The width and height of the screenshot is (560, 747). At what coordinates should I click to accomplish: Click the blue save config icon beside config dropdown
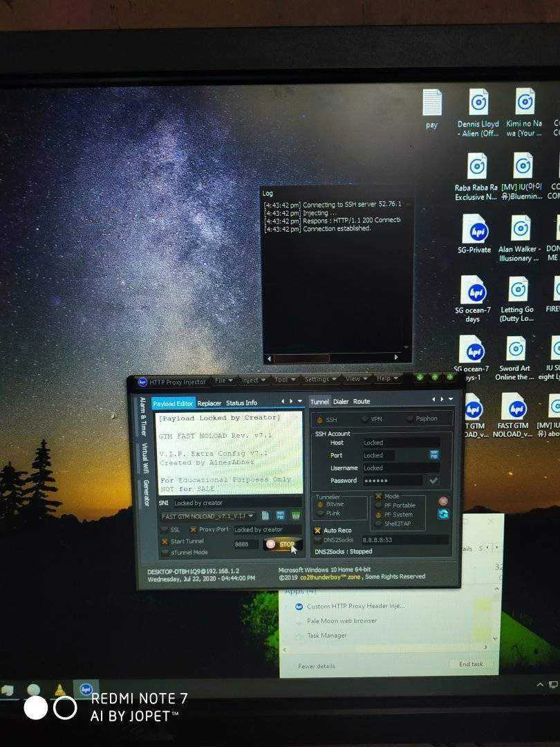[x=281, y=515]
